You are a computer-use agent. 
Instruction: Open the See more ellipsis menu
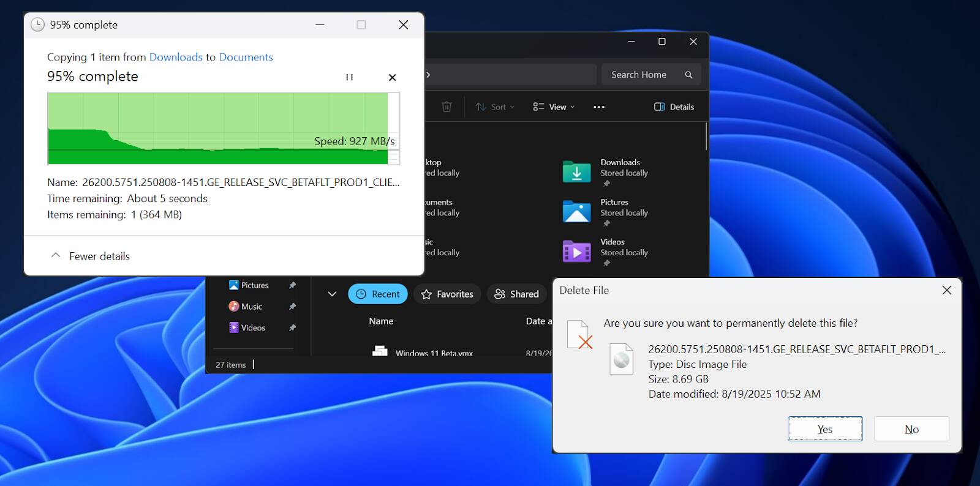(598, 107)
